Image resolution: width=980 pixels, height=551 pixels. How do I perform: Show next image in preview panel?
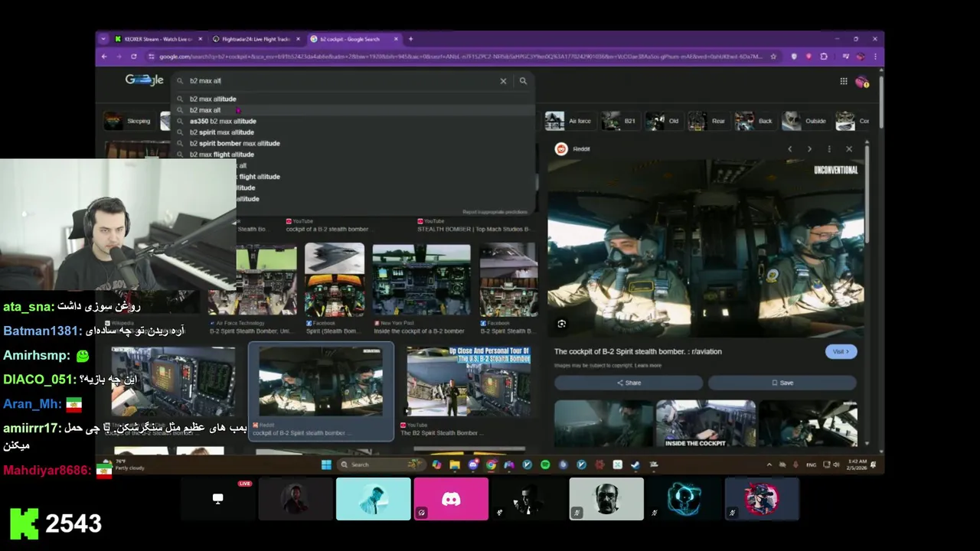pos(809,149)
